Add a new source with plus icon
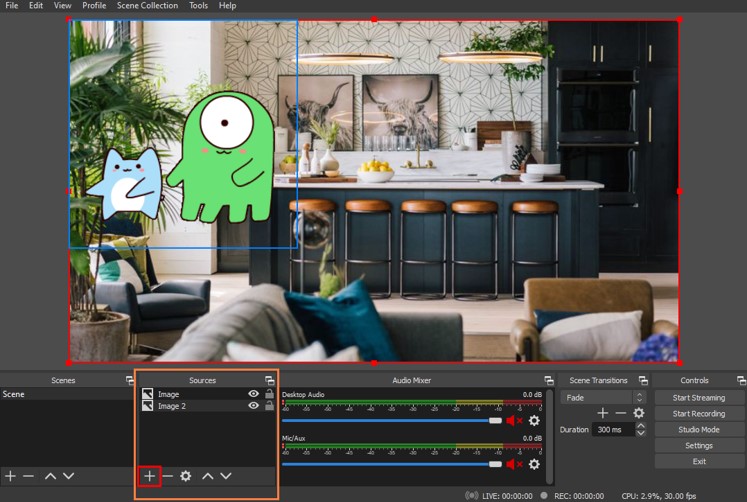Image resolution: width=747 pixels, height=502 pixels. (x=149, y=477)
